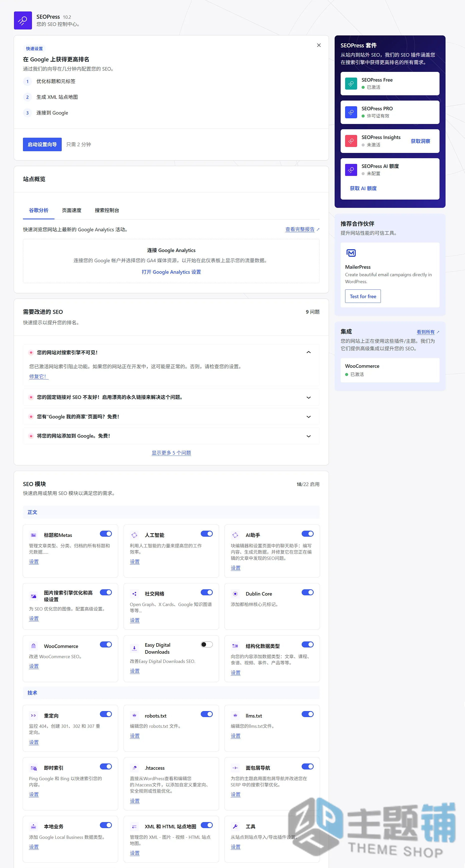Click the 9 问题 count label
Image resolution: width=465 pixels, height=868 pixels.
click(x=313, y=312)
